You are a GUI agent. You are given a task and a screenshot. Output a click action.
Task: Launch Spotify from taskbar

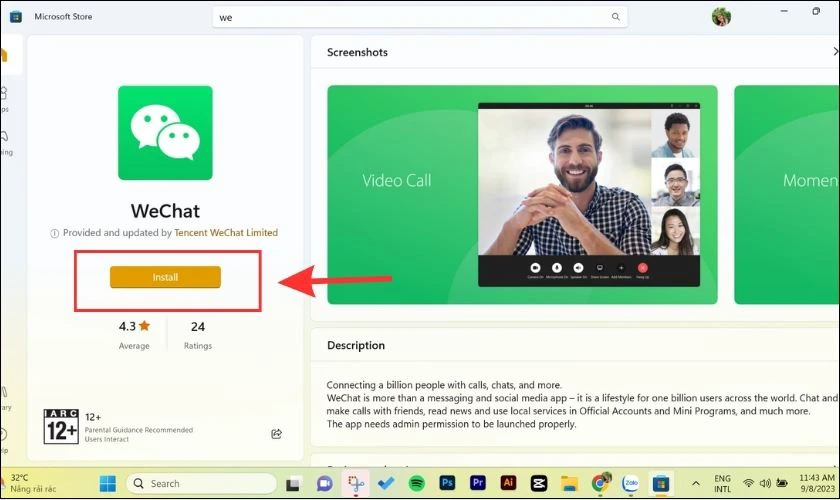tap(417, 483)
